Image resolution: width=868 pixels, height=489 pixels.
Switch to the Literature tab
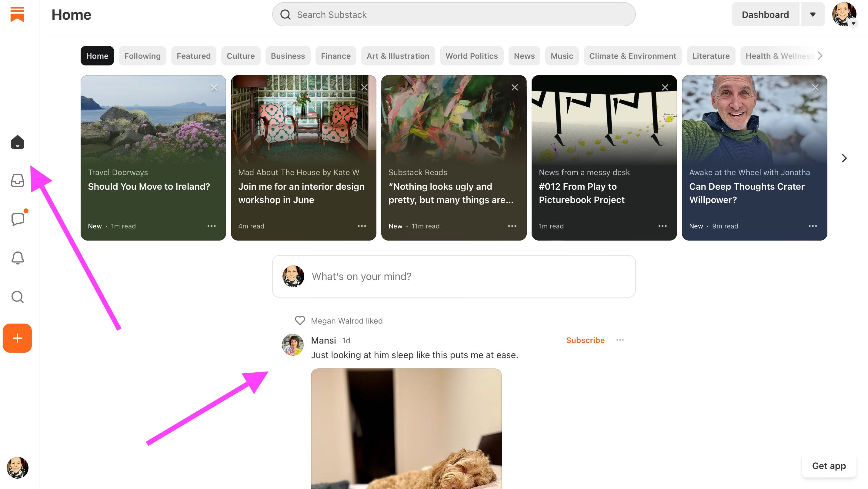click(x=711, y=56)
